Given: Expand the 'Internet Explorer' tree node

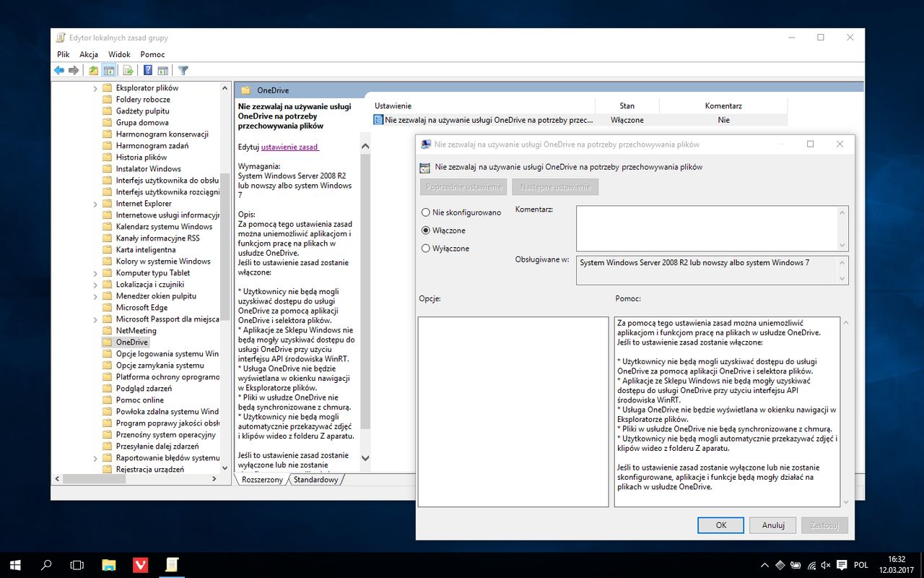Looking at the screenshot, I should click(x=95, y=204).
